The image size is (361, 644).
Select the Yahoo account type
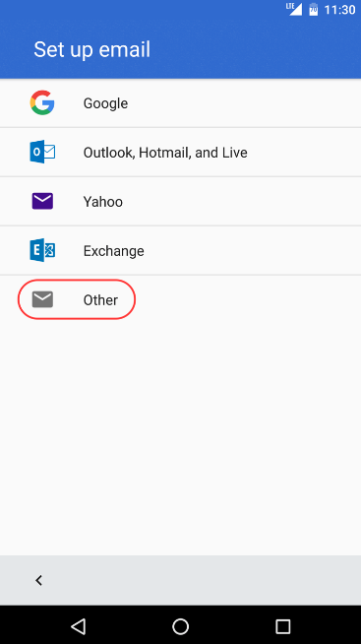pos(181,201)
